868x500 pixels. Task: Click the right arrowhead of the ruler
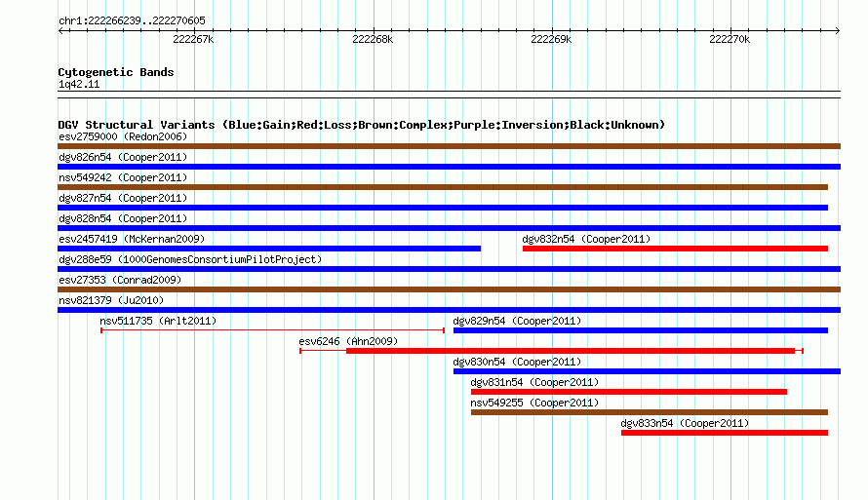click(x=838, y=30)
